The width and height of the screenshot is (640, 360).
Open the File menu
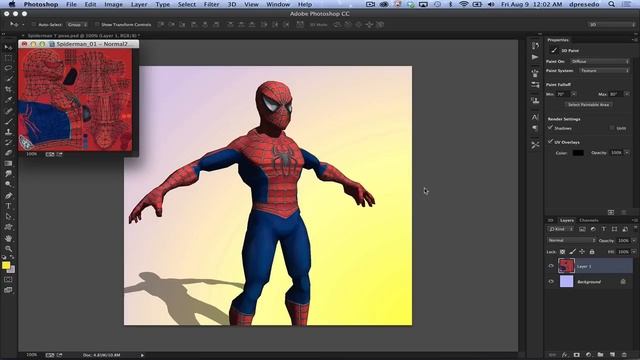[x=71, y=4]
